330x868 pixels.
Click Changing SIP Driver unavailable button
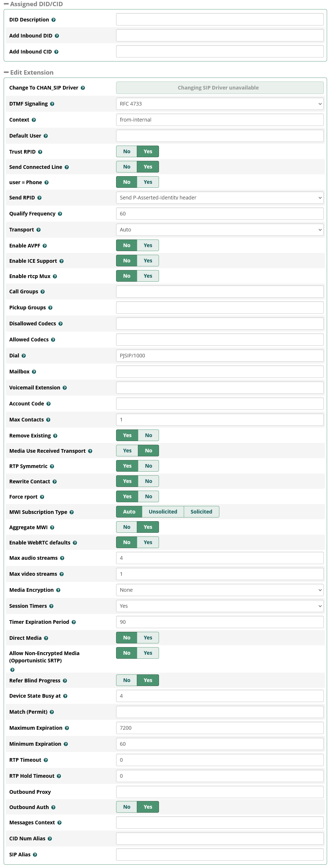point(220,88)
